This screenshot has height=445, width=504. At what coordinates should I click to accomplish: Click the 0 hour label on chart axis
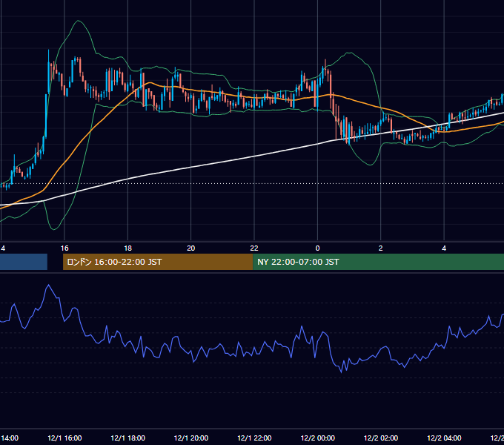tap(317, 248)
